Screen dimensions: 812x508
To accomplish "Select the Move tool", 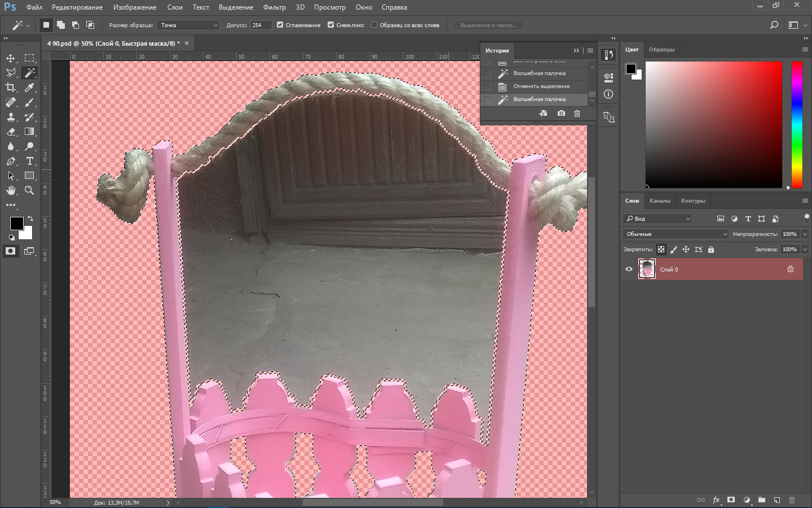I will pyautogui.click(x=11, y=58).
